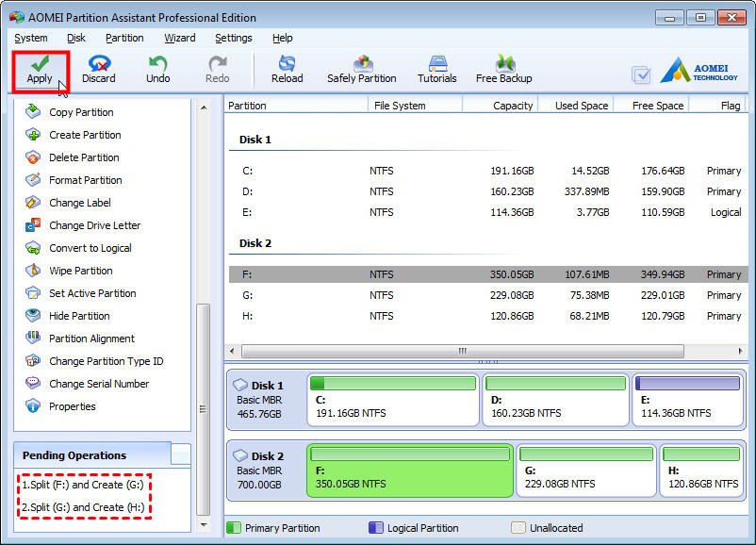Click partition list left scroll arrow
The image size is (756, 545).
pos(233,351)
